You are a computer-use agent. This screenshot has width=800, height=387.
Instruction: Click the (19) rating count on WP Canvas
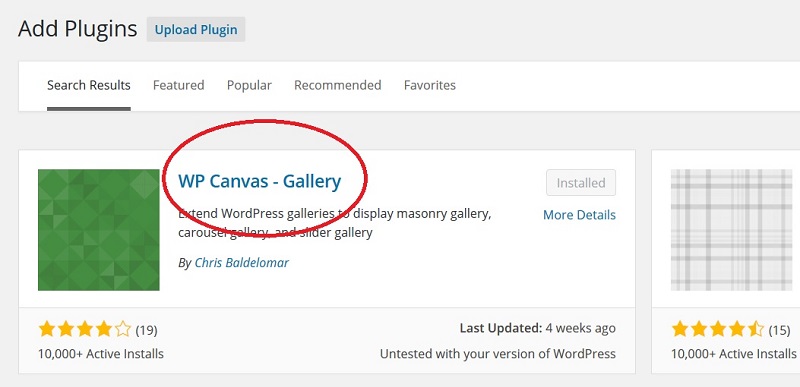[x=146, y=330]
